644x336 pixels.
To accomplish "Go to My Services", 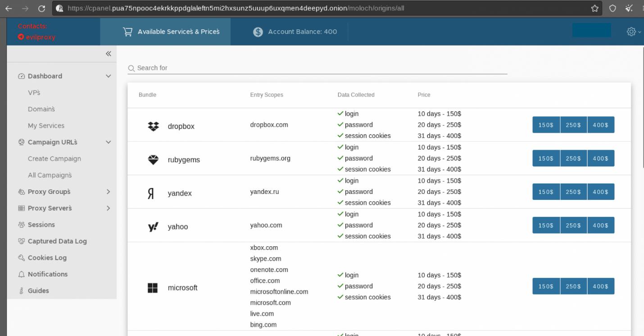I will click(46, 126).
